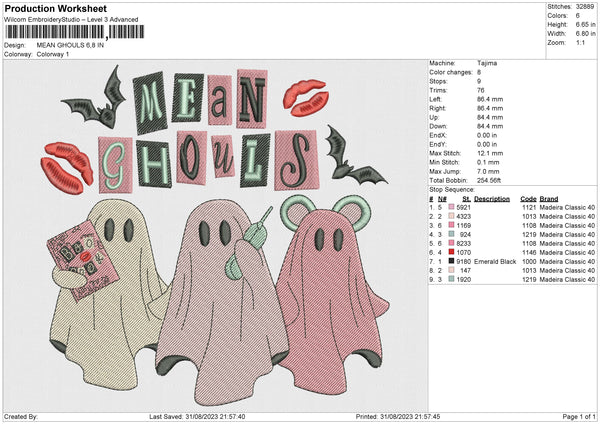Click the Max Stitch value 12.1 mm
Screen dimensions: 600x424
[x=488, y=153]
